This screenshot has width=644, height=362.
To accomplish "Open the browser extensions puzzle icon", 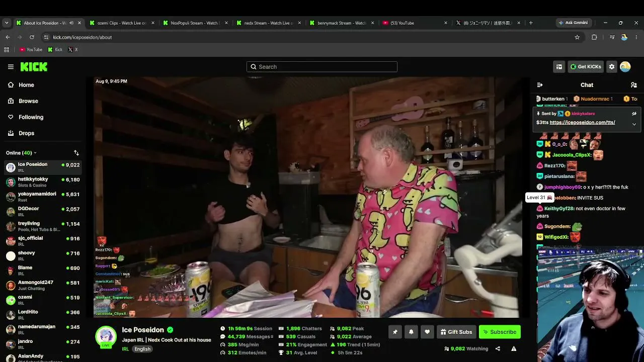I will tap(594, 37).
